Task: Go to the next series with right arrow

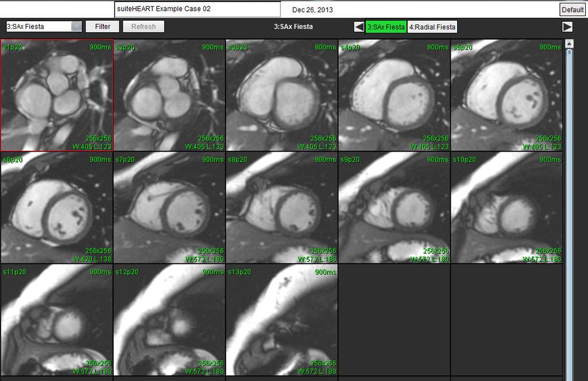Action: (567, 27)
